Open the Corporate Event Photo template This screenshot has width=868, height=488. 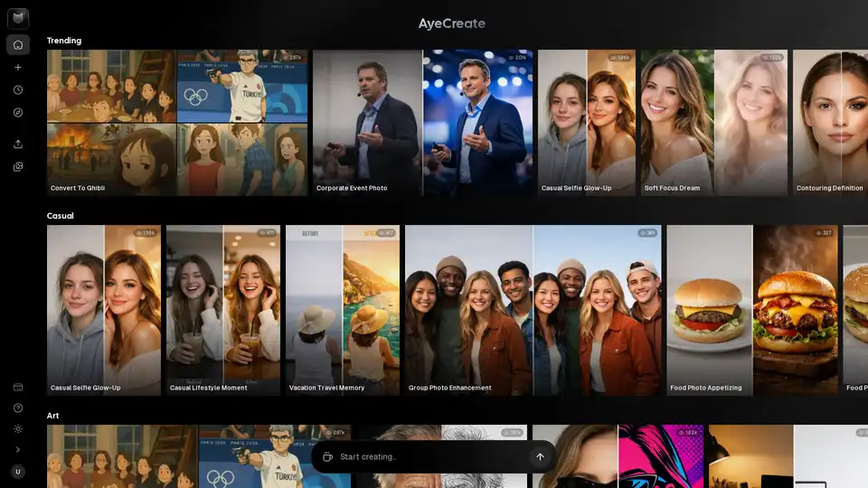point(423,123)
